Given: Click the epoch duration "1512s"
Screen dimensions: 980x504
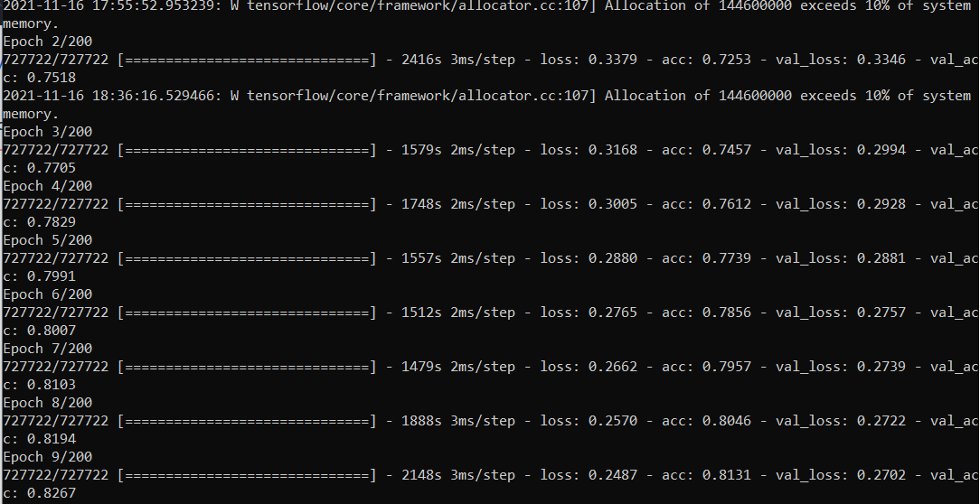Looking at the screenshot, I should (421, 313).
